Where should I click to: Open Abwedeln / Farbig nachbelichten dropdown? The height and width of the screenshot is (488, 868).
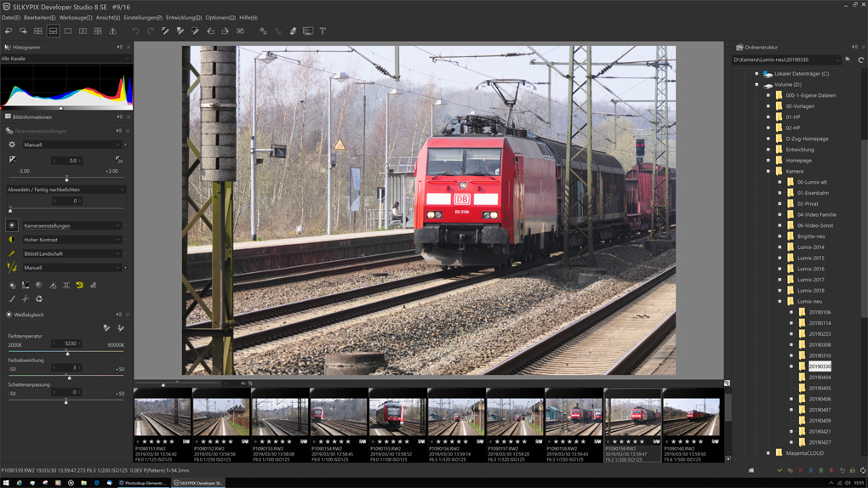coord(66,190)
